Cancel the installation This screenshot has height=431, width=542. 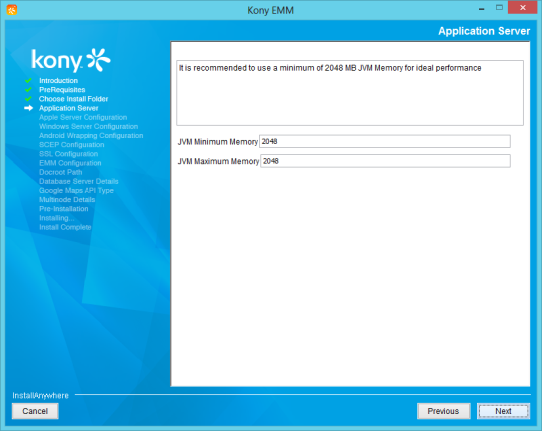click(35, 411)
